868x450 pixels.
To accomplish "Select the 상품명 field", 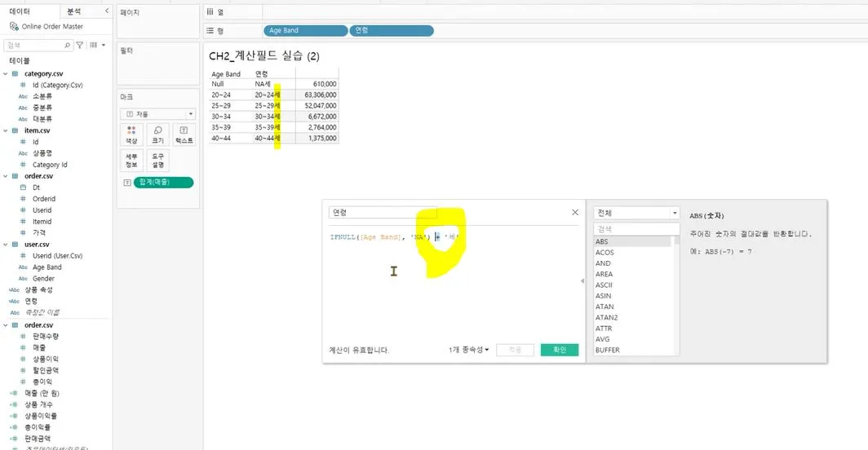I will (42, 153).
